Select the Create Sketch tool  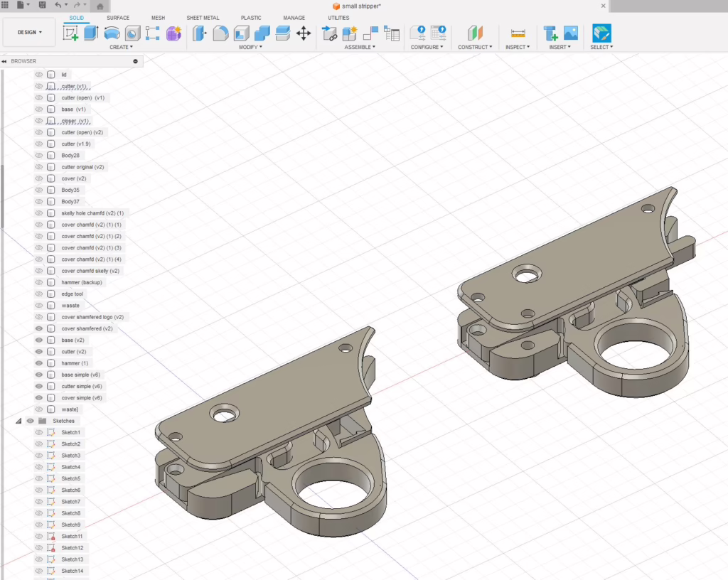click(71, 33)
